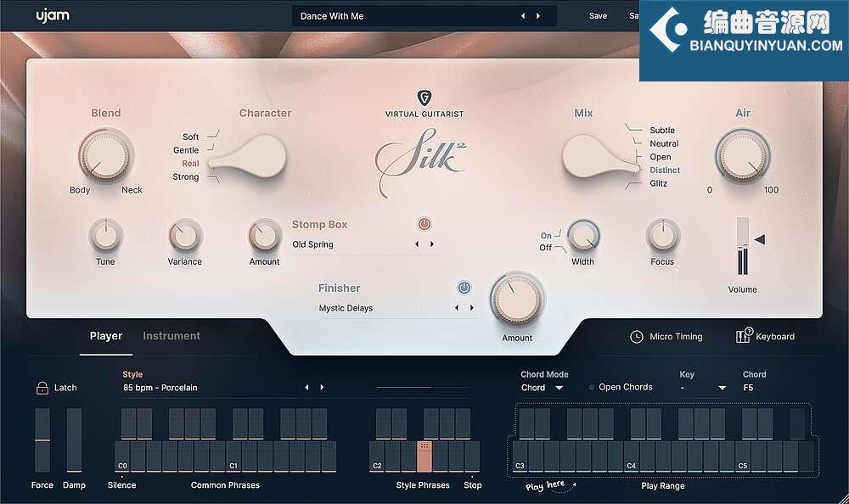Screen dimensions: 849x504
Task: Go to previous preset with left arrow
Action: click(523, 16)
